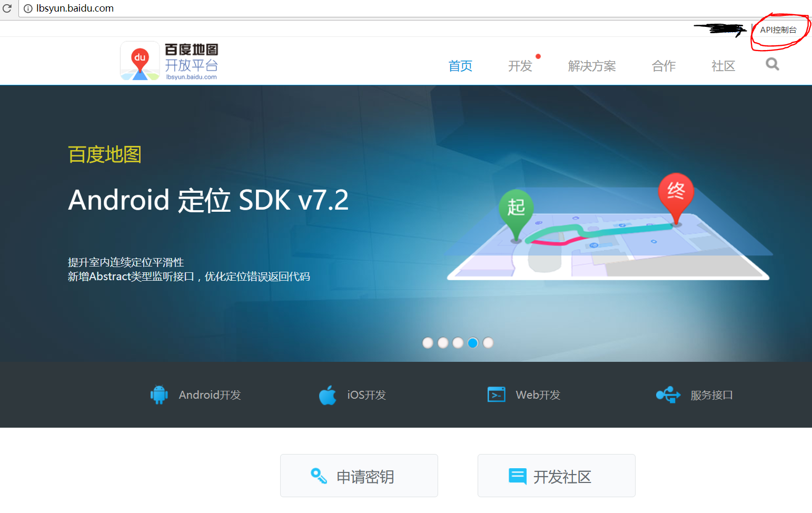Click the Baidu Map du logo icon

click(140, 61)
